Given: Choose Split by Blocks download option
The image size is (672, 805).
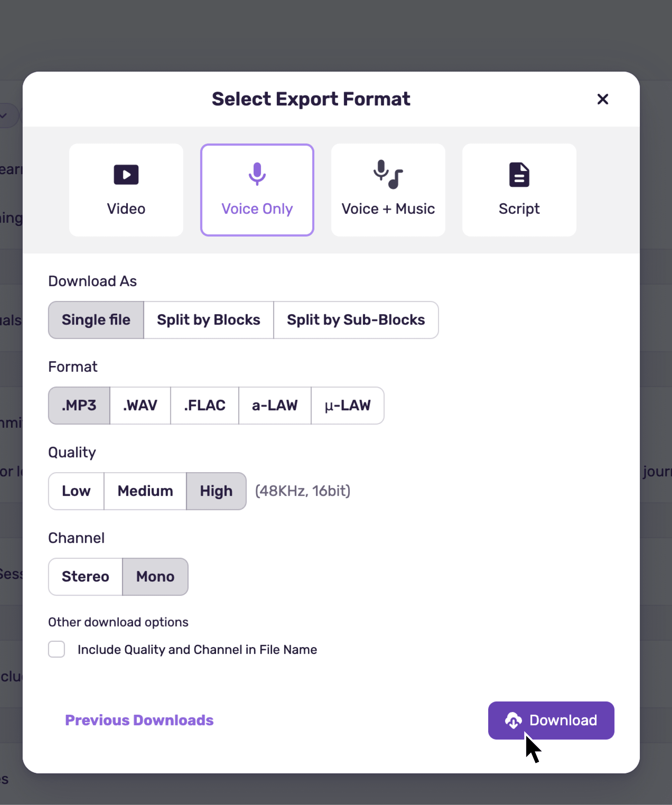Looking at the screenshot, I should (208, 320).
